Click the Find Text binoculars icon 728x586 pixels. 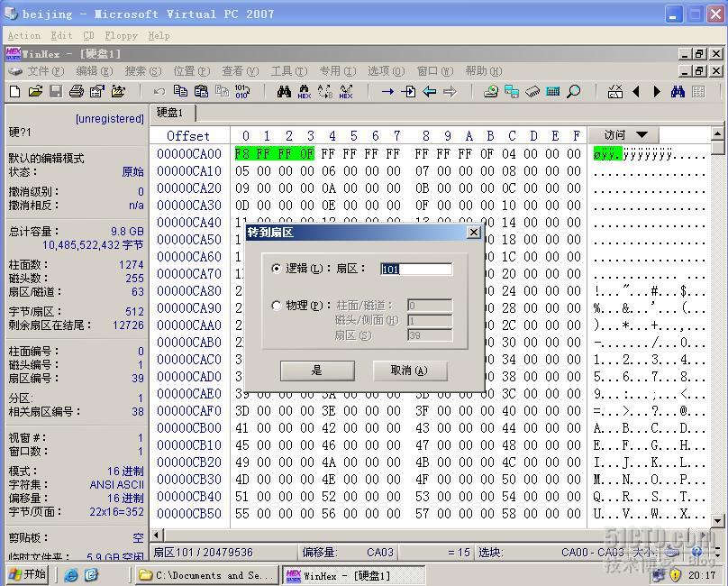click(x=284, y=92)
